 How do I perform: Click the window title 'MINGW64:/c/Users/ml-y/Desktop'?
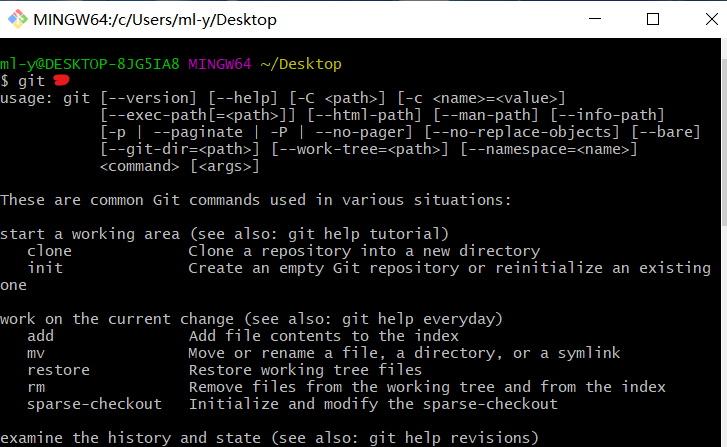(155, 19)
